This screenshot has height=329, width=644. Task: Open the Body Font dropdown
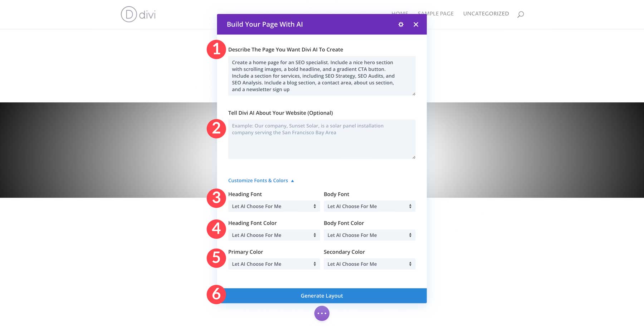[x=369, y=206]
